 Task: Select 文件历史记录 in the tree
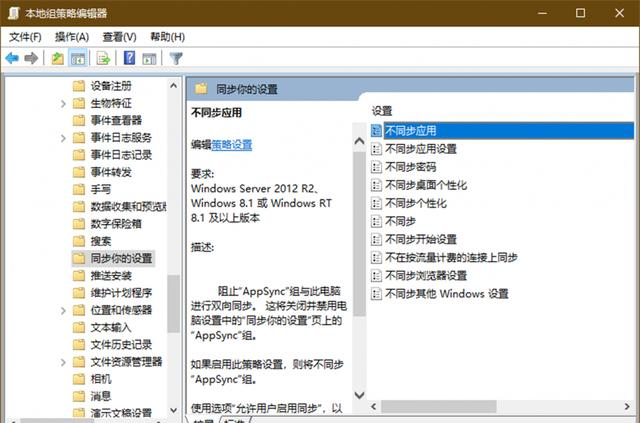coord(121,345)
